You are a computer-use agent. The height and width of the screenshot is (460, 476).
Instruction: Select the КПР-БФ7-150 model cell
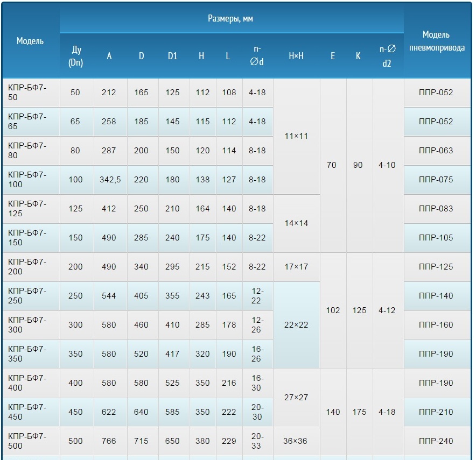pyautogui.click(x=31, y=238)
